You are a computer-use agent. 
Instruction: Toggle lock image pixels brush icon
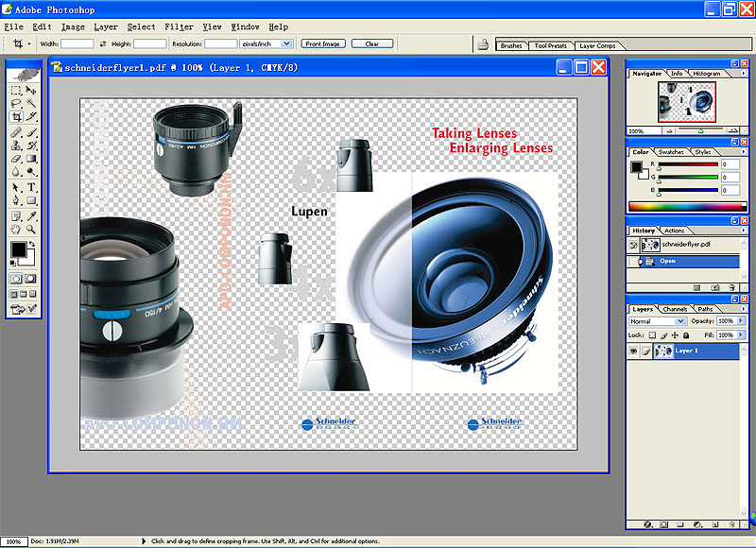point(664,335)
